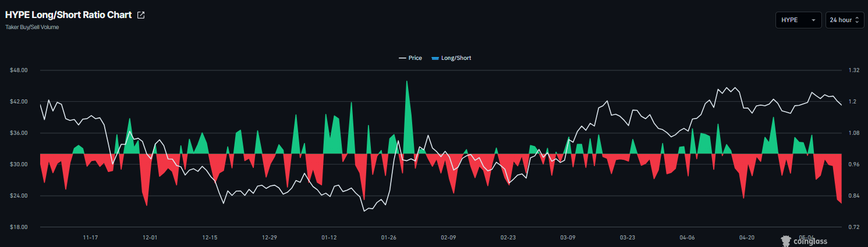
Task: Click the HYPE Long/Short Ratio Chart title
Action: (x=68, y=15)
